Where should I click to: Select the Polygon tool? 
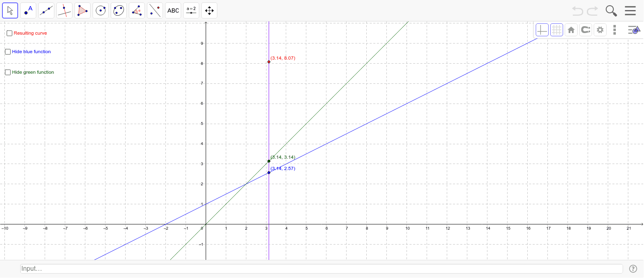tap(83, 10)
